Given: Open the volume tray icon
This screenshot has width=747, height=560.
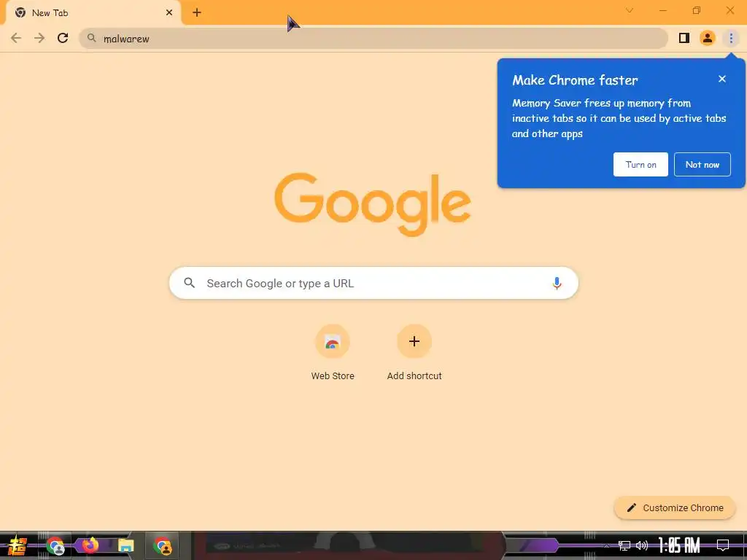Looking at the screenshot, I should coord(642,545).
